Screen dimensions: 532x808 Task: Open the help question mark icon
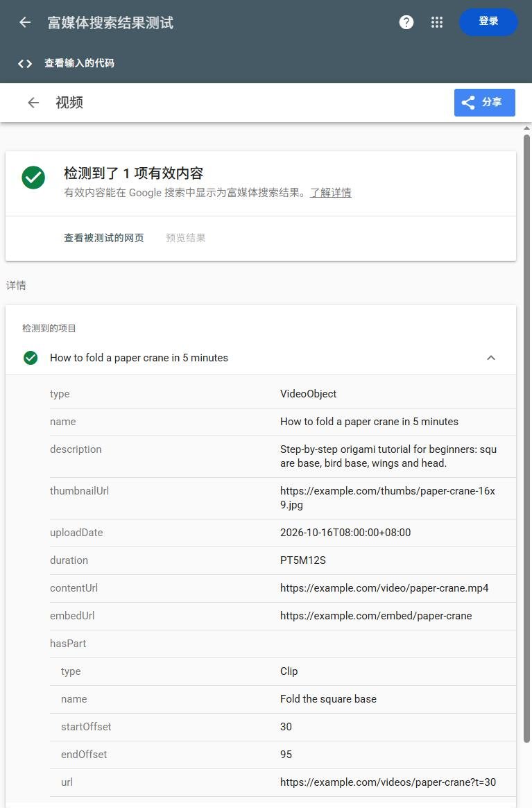406,22
